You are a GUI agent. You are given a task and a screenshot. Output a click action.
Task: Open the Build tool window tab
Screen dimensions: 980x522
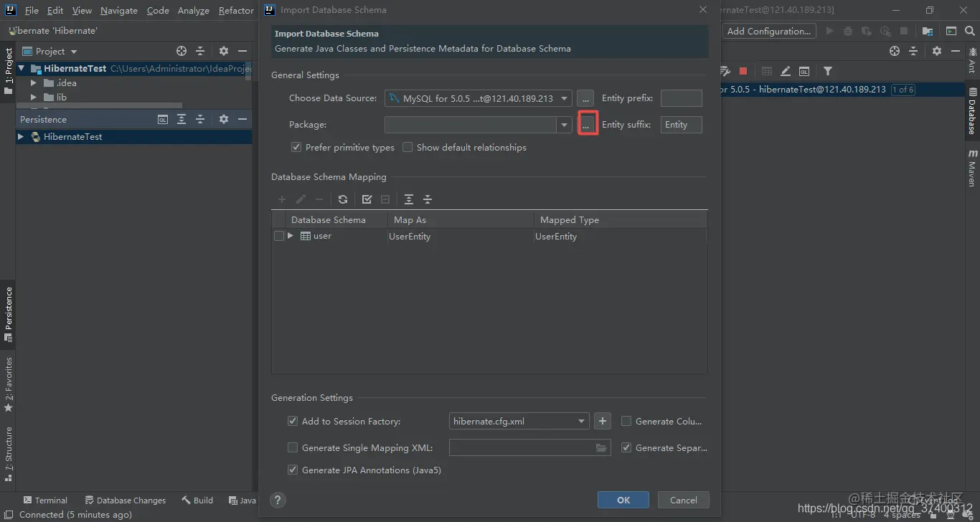coord(197,500)
